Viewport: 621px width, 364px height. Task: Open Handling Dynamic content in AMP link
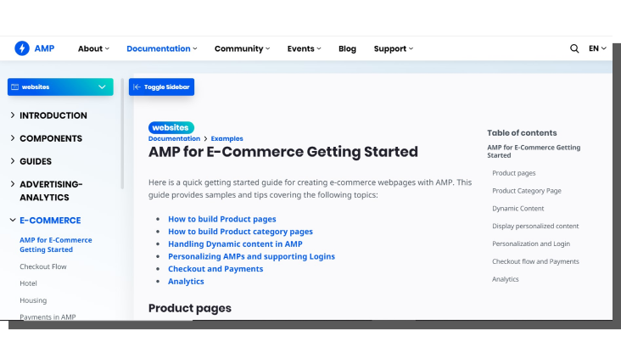tap(235, 244)
